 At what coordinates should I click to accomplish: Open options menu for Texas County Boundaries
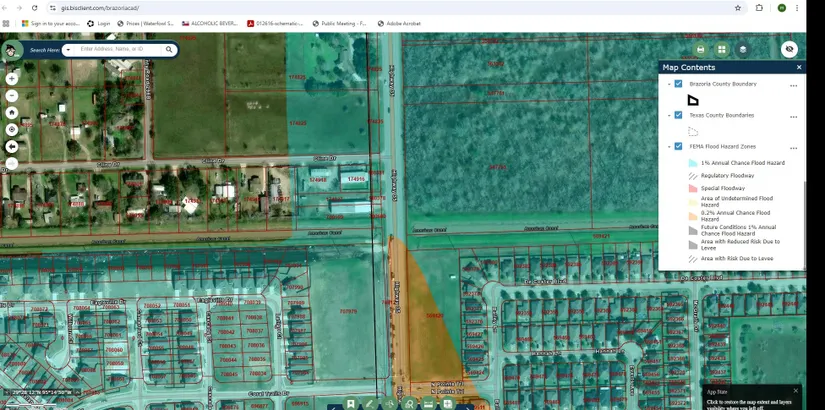(x=794, y=116)
